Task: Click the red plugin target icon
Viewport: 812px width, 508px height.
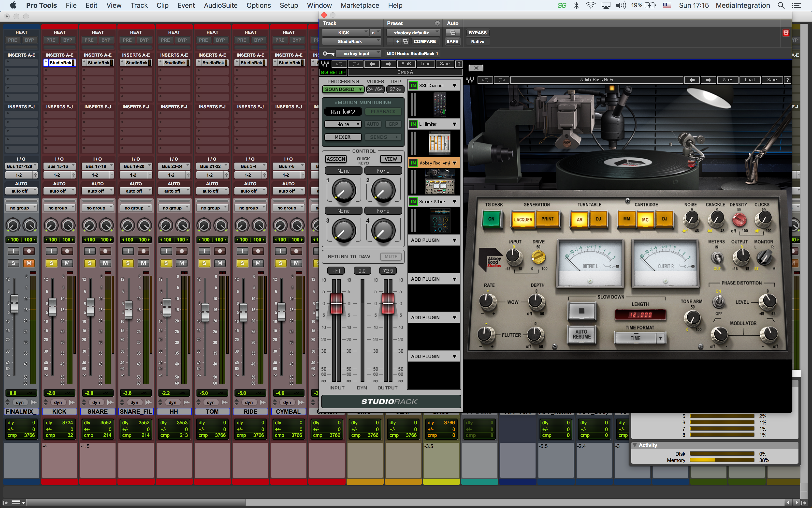Action: click(786, 33)
